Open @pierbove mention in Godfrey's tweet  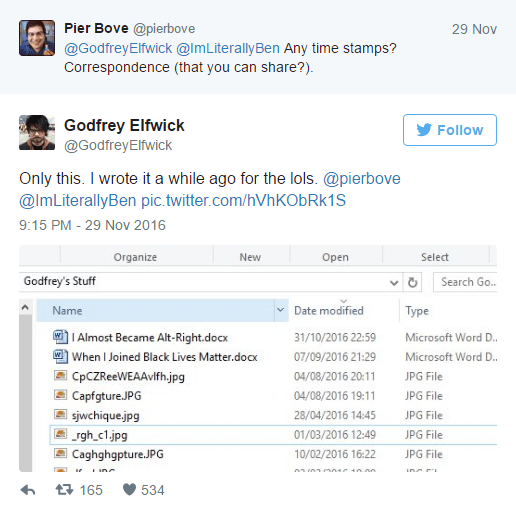[x=362, y=179]
